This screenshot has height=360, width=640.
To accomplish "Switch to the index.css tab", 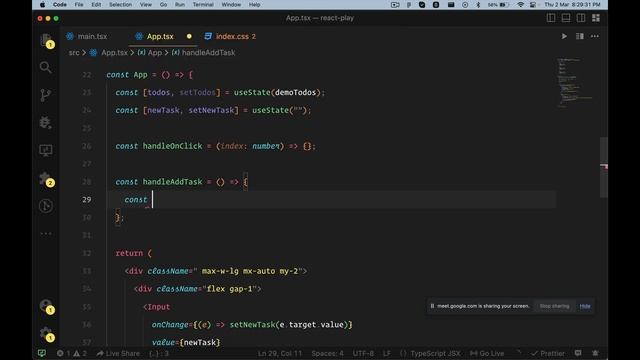I will [x=231, y=36].
